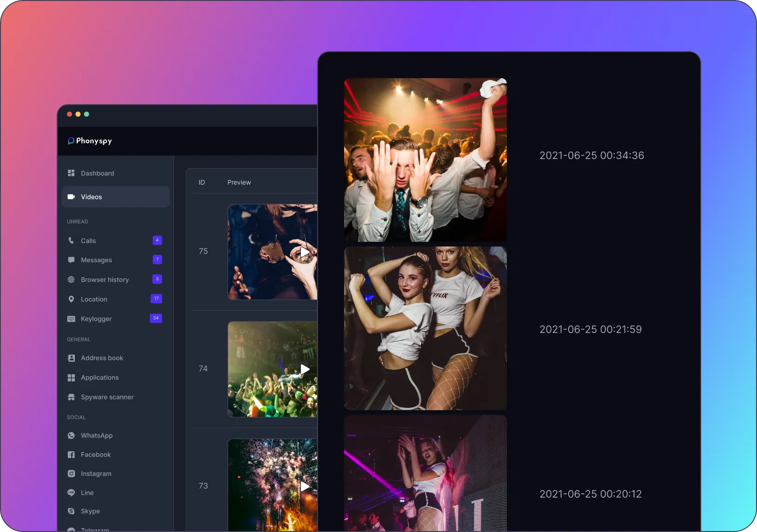Play the fireworks video ID 73

pos(305,486)
